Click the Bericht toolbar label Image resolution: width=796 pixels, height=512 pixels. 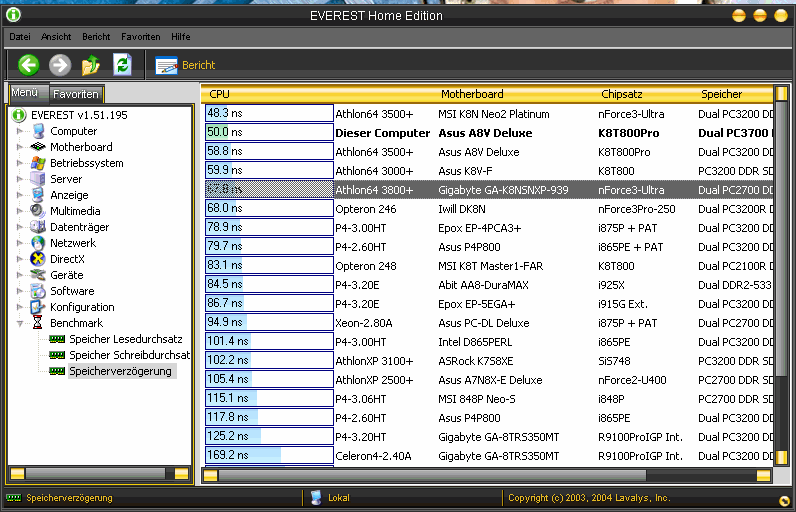198,65
